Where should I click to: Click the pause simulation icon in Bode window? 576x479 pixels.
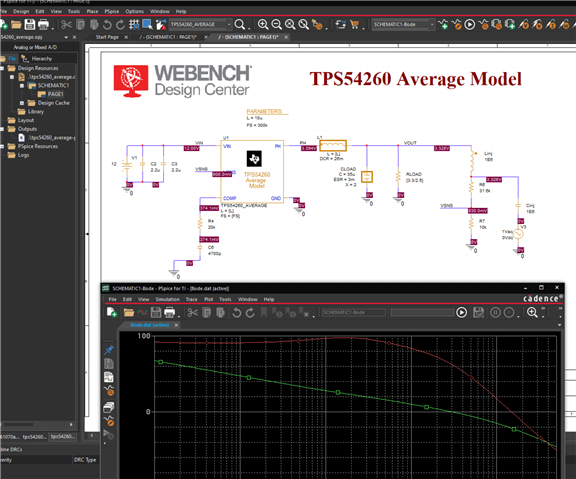pos(495,313)
